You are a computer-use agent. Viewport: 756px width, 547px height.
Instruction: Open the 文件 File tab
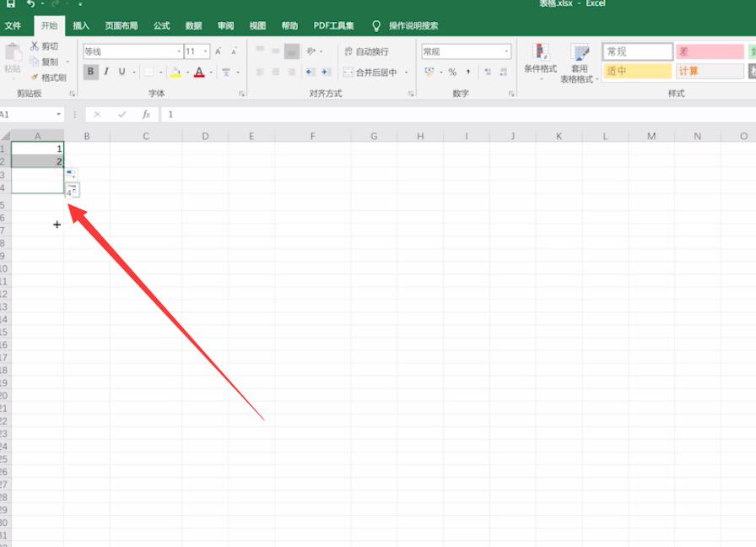[13, 25]
